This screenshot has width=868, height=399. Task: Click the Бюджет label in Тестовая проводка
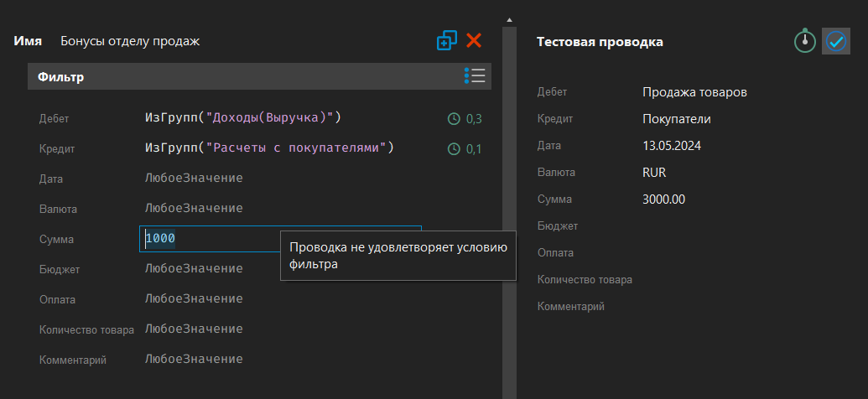(x=558, y=225)
